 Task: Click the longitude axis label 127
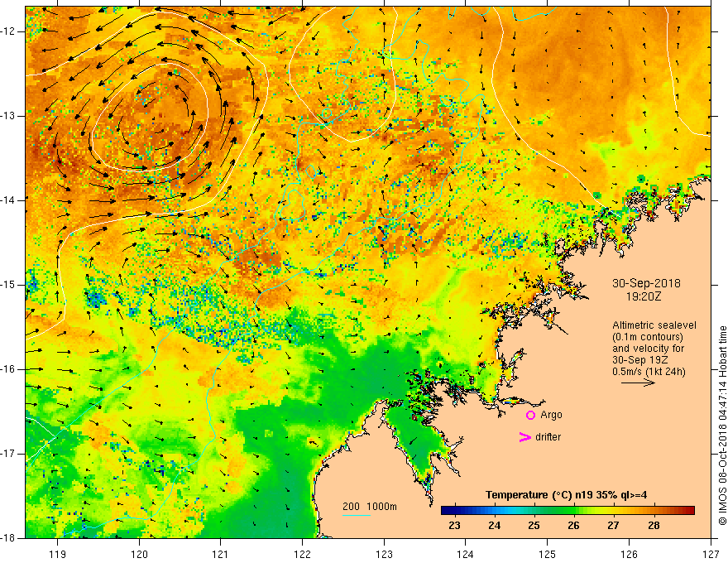711,554
